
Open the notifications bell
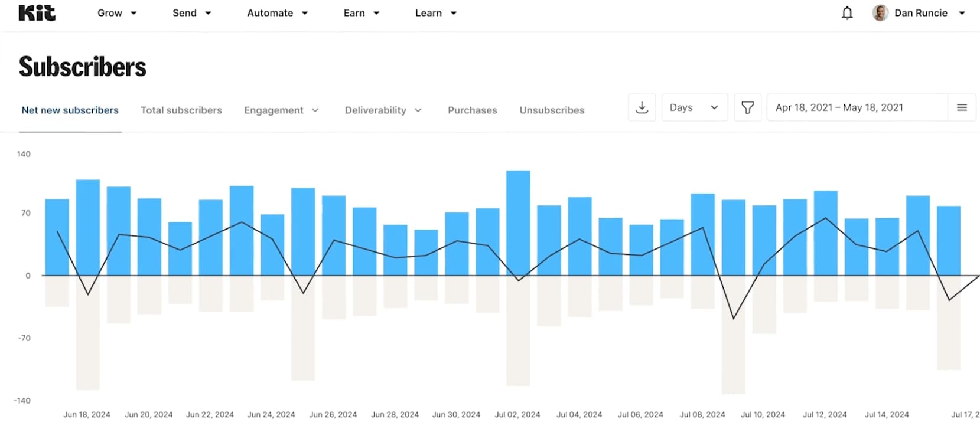tap(847, 13)
